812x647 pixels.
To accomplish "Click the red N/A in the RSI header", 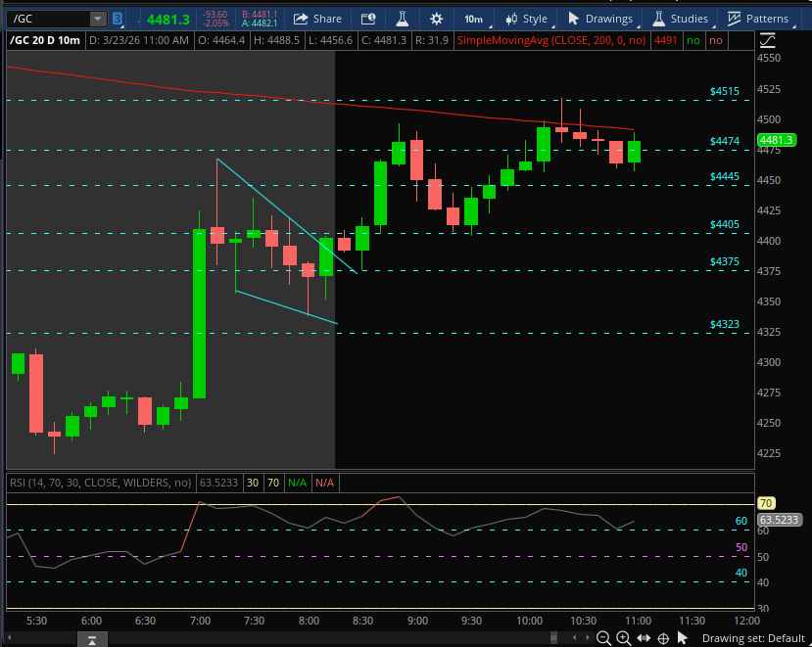I will [x=324, y=483].
